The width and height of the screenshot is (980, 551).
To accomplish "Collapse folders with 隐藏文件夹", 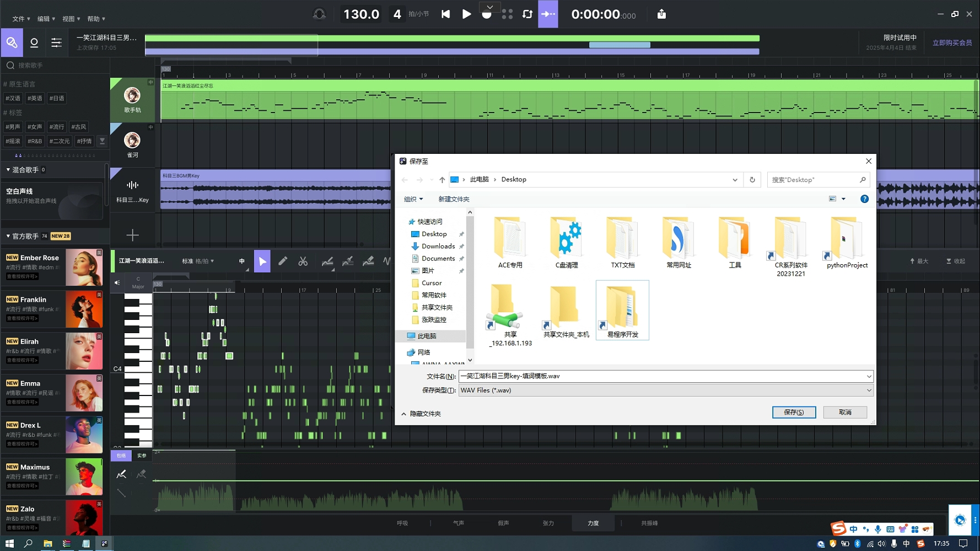I will (x=421, y=414).
